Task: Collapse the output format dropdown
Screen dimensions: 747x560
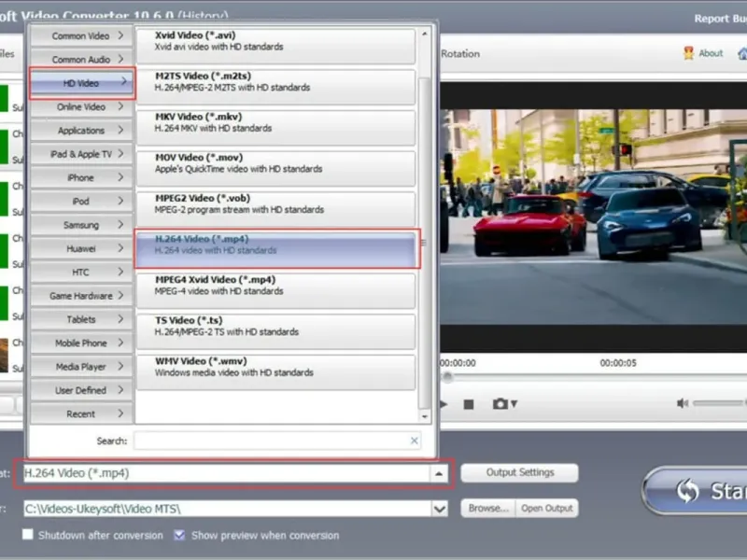Action: tap(439, 473)
